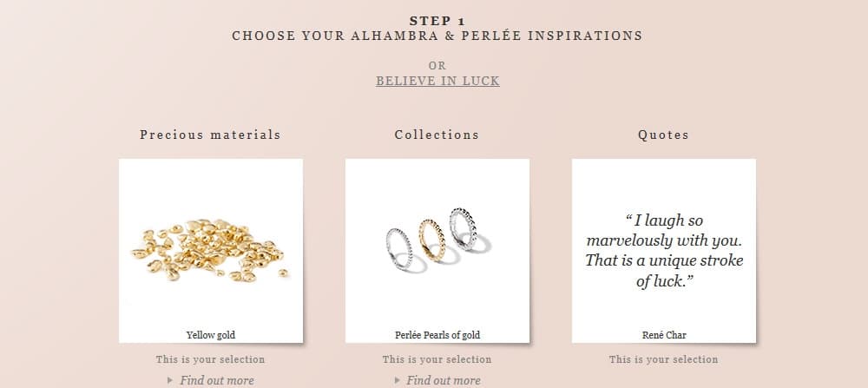This screenshot has width=868, height=388.
Task: Click the Precious materials heading
Action: (210, 135)
